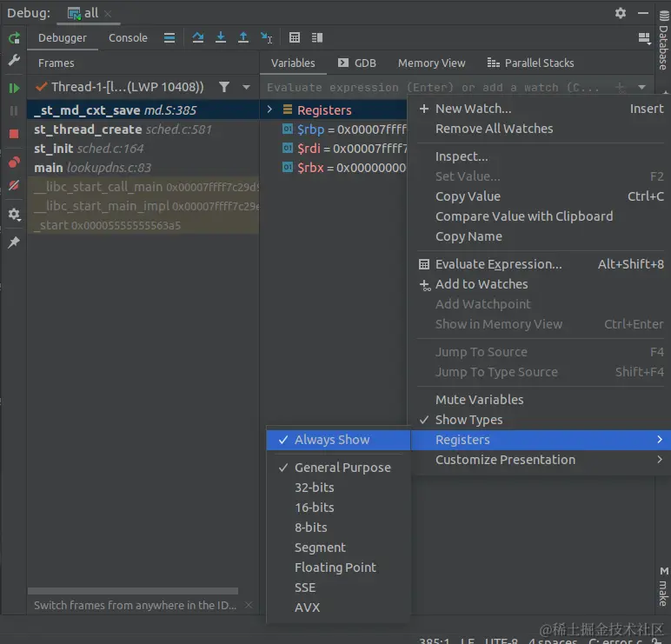Open the GDB tab
Viewport: 671px width, 644px height.
[357, 63]
